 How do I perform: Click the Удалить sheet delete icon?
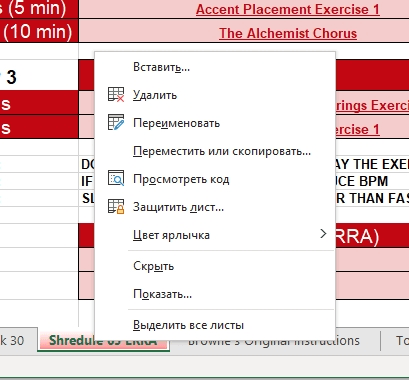click(x=116, y=95)
